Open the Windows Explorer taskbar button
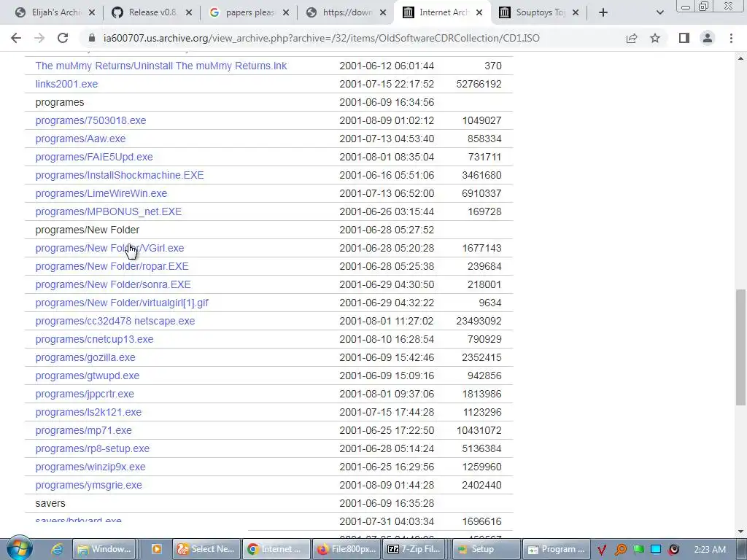Image resolution: width=747 pixels, height=560 pixels. tap(106, 549)
